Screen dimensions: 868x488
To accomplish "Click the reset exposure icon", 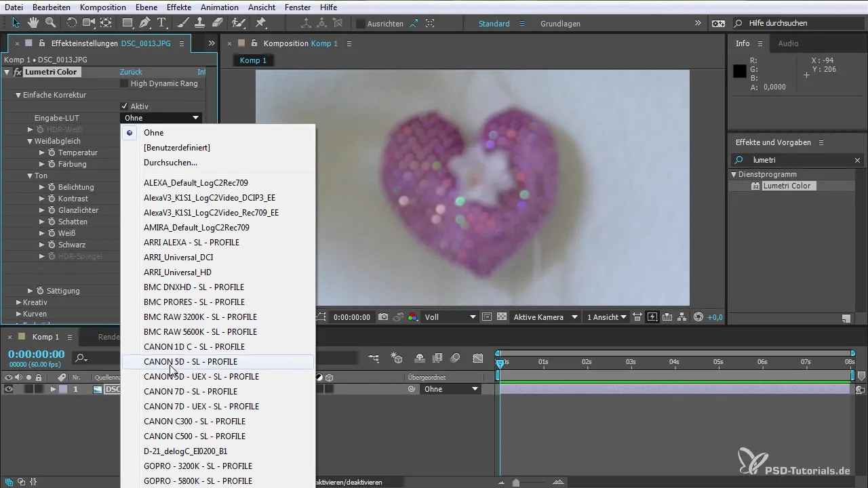I will coord(698,317).
